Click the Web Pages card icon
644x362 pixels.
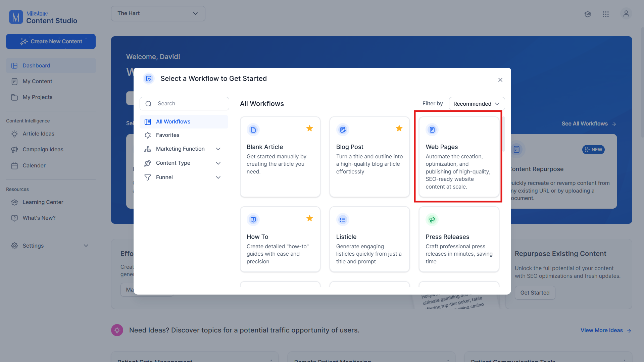(x=432, y=130)
